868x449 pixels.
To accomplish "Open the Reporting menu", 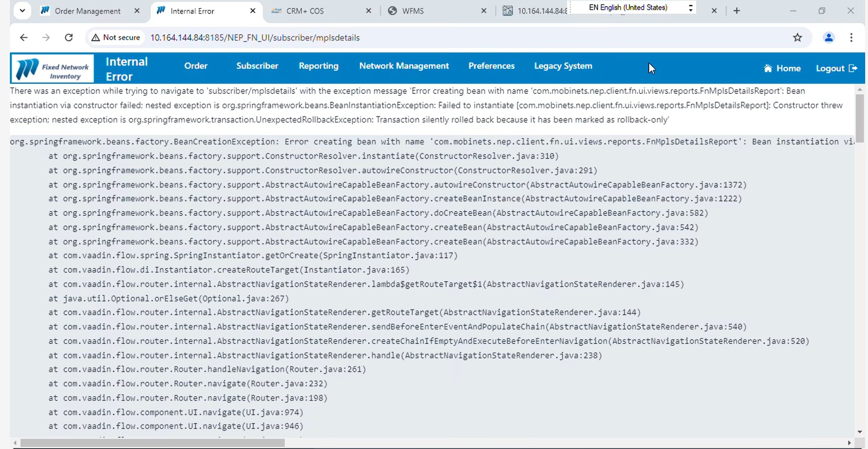I will 318,66.
